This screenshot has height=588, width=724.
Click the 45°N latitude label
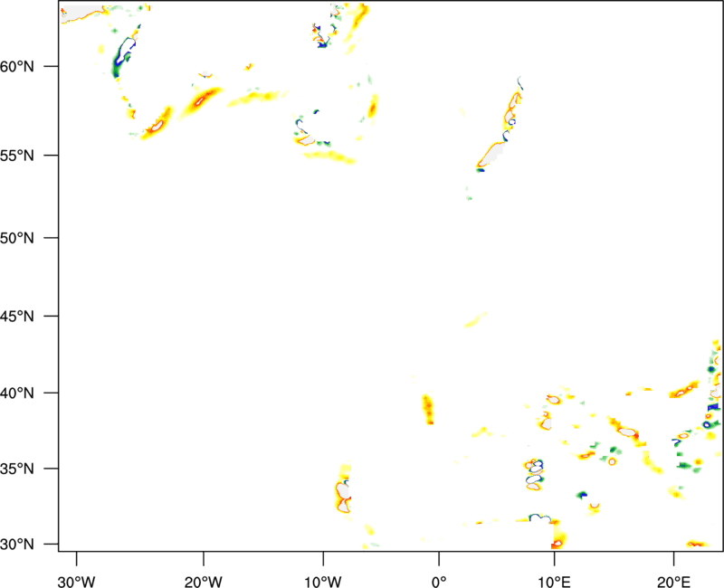17,317
